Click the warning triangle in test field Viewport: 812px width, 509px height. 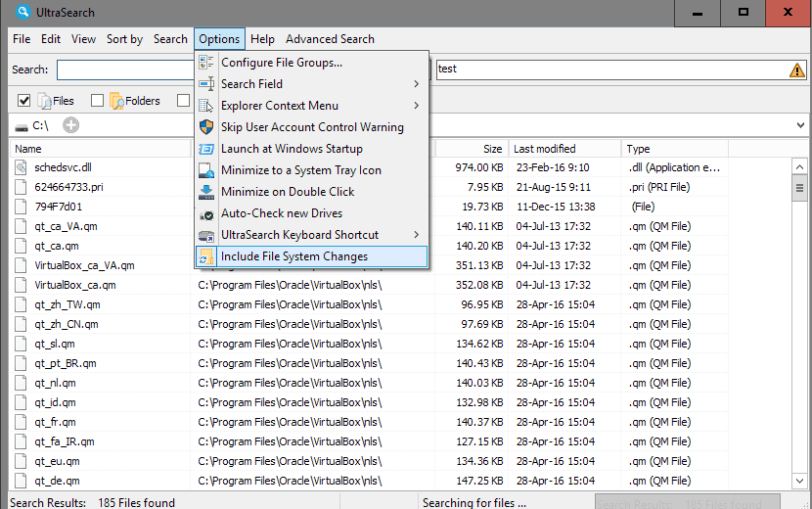[797, 69]
